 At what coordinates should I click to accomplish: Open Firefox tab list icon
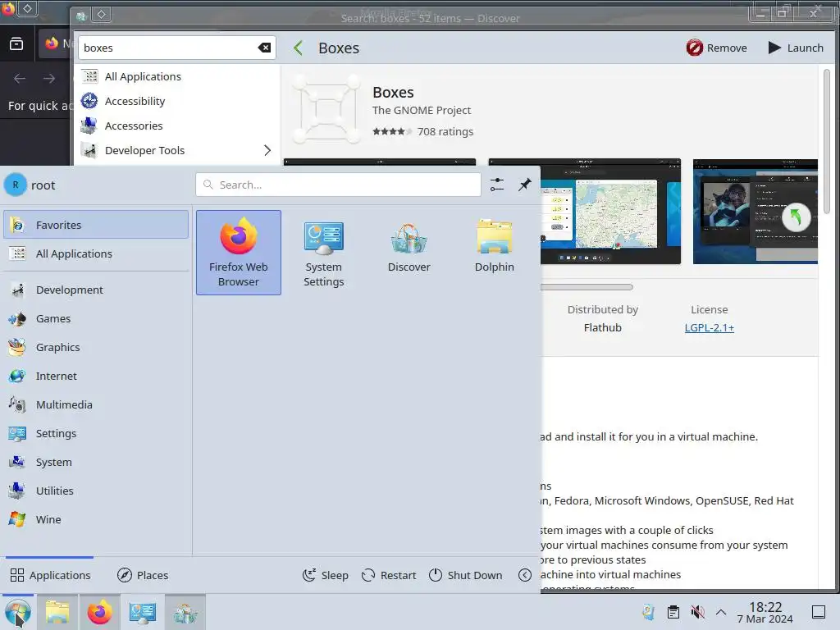pyautogui.click(x=16, y=43)
